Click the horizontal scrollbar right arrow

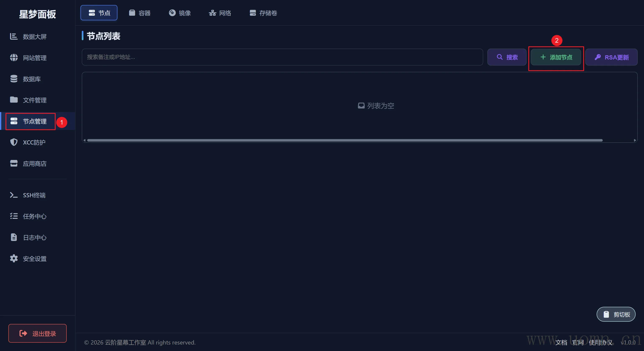635,140
